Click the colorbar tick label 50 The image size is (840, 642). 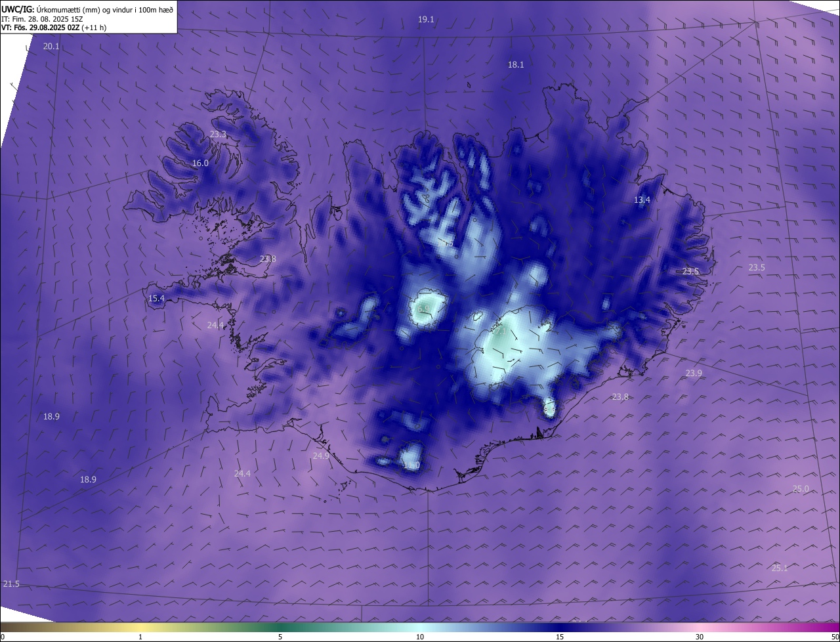[835, 637]
